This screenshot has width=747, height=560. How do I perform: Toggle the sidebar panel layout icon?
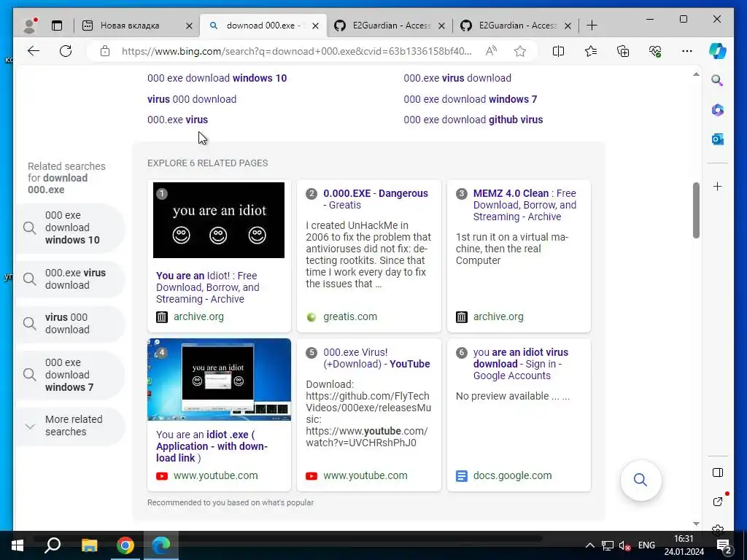(718, 472)
